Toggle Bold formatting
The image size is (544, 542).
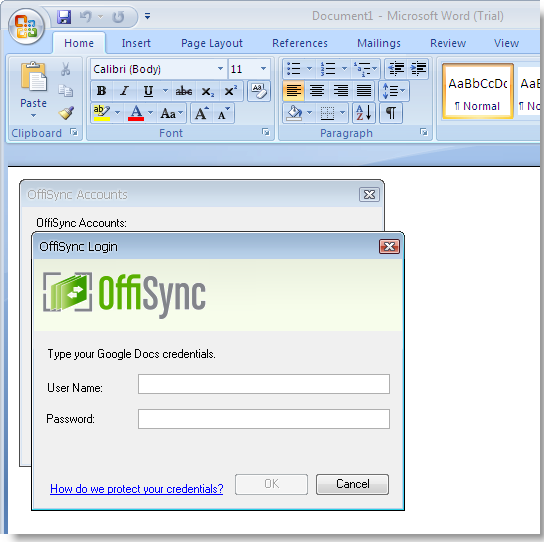[101, 91]
